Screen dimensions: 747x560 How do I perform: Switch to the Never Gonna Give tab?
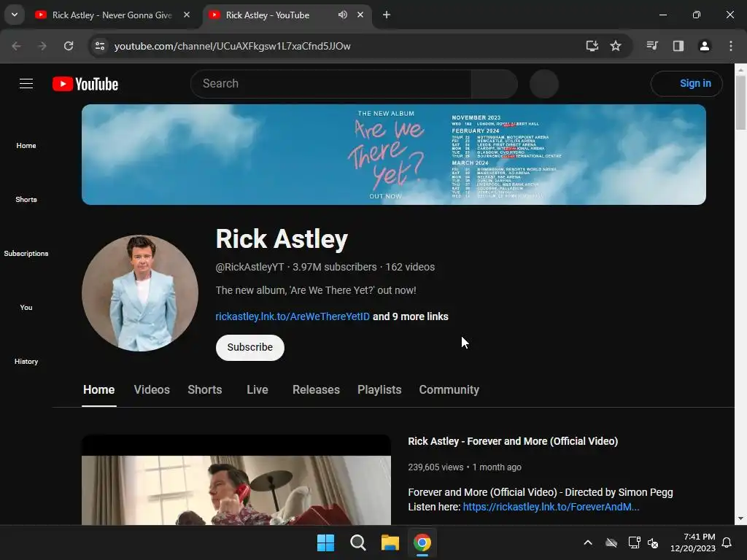coord(112,15)
